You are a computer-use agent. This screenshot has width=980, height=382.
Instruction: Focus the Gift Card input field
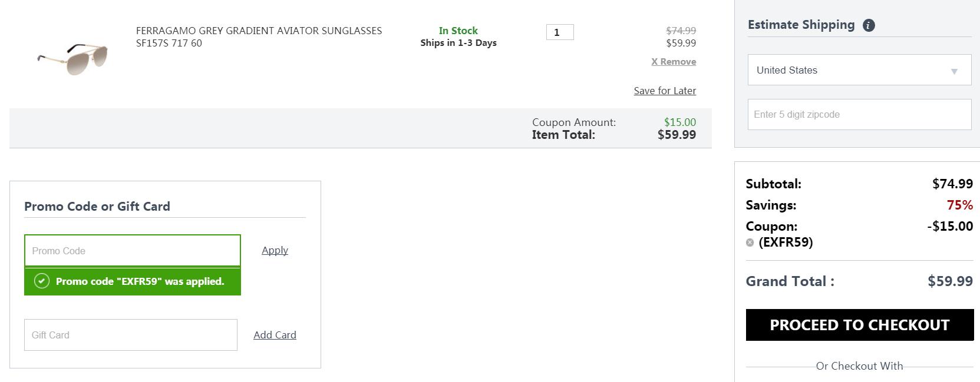coord(131,335)
